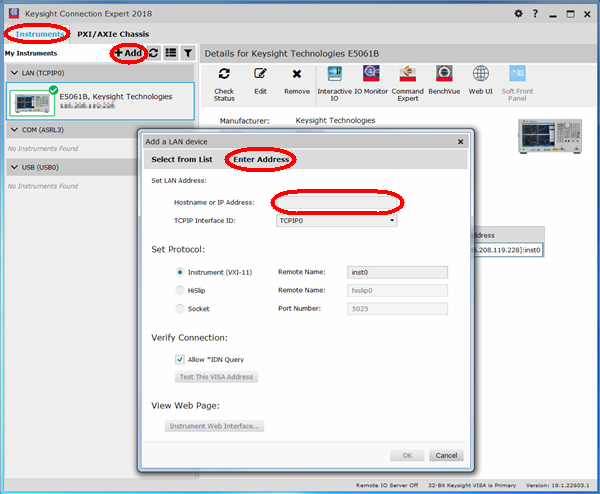Click Remote IO Server Off status text
This screenshot has height=494, width=600.
[386, 485]
